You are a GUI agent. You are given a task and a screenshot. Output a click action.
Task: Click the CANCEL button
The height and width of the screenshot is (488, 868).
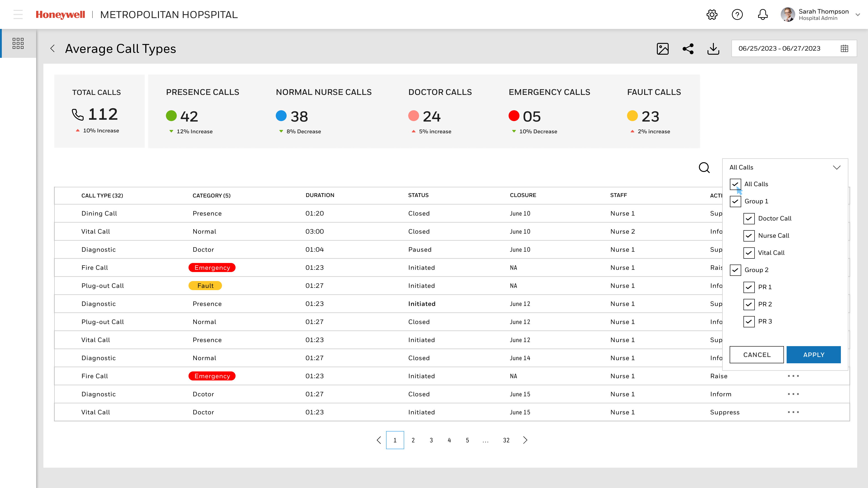coord(757,355)
